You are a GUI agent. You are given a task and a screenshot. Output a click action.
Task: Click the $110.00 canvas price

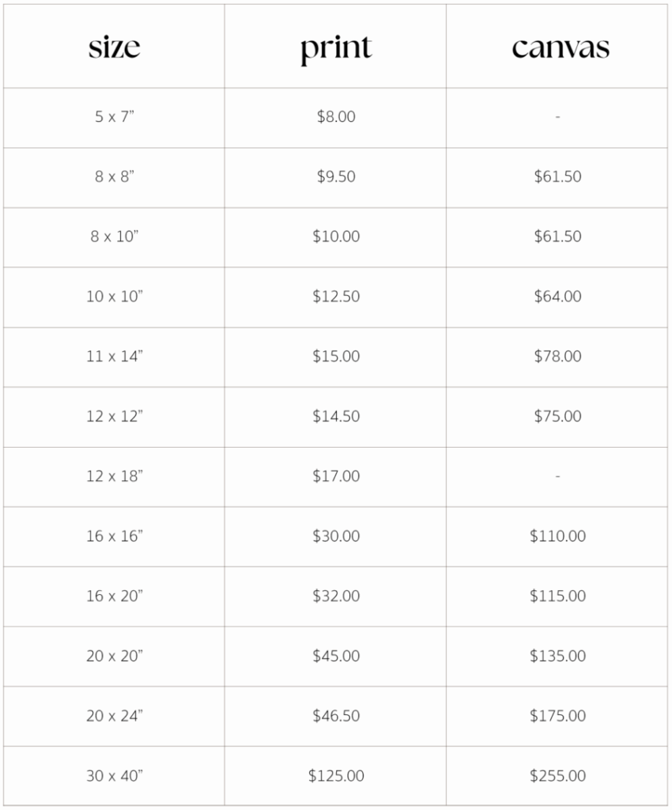pyautogui.click(x=557, y=536)
